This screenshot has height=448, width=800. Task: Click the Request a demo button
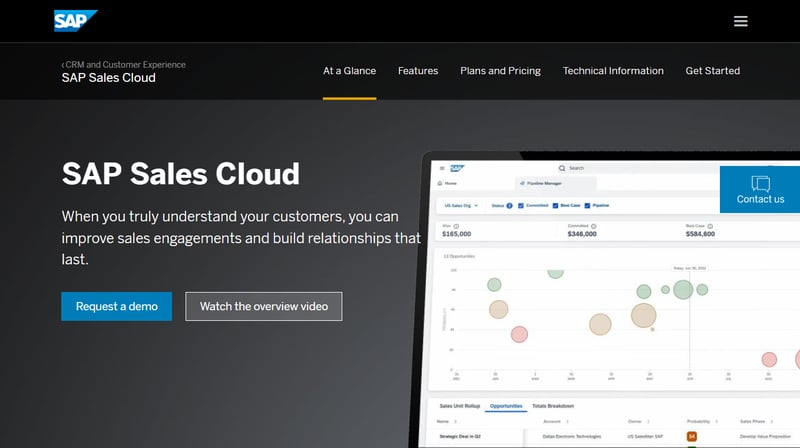(116, 306)
